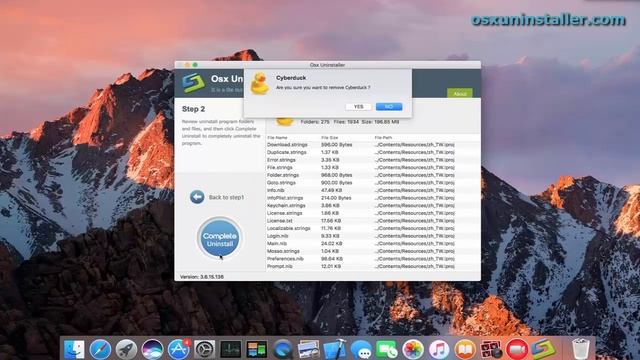Viewport: 640px width, 360px height.
Task: Go back using the blue arrow icon
Action: 197,197
